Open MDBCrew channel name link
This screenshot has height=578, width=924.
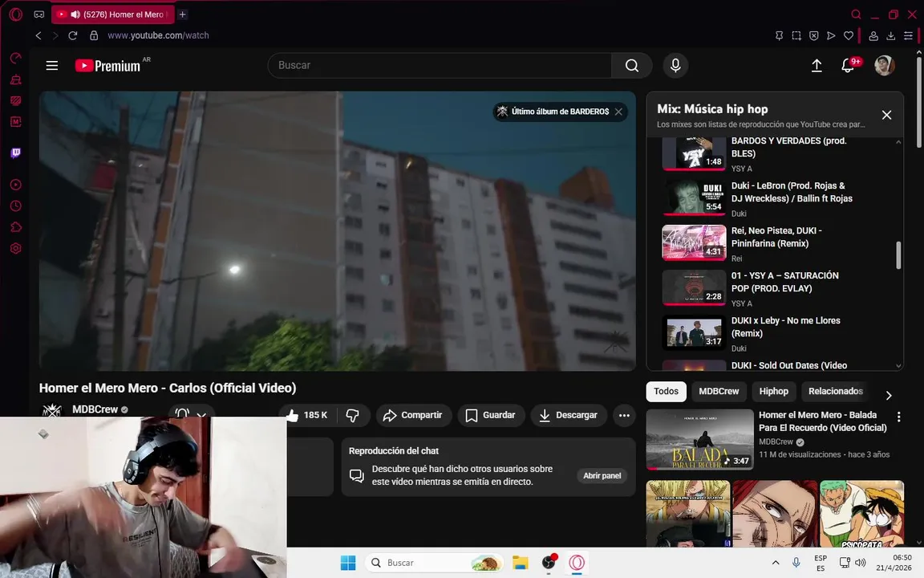(x=95, y=409)
